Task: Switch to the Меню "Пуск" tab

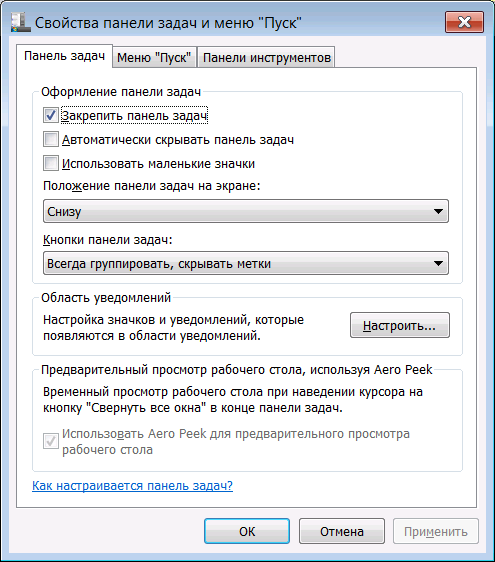Action: point(154,57)
